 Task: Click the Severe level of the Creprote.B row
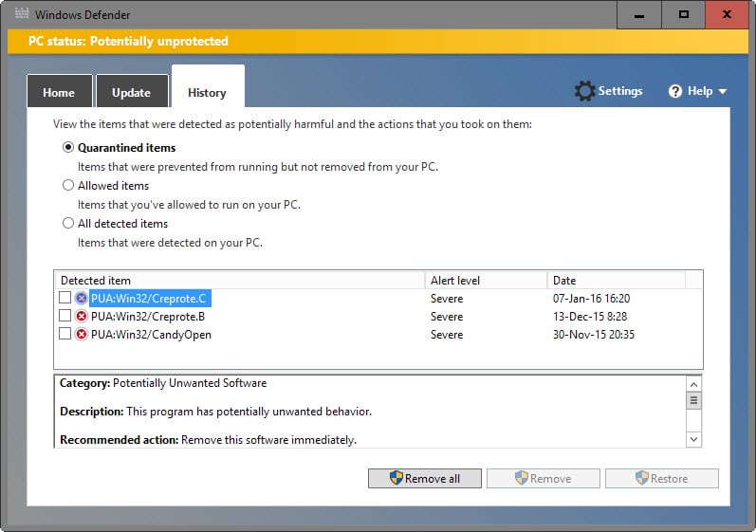coord(447,317)
